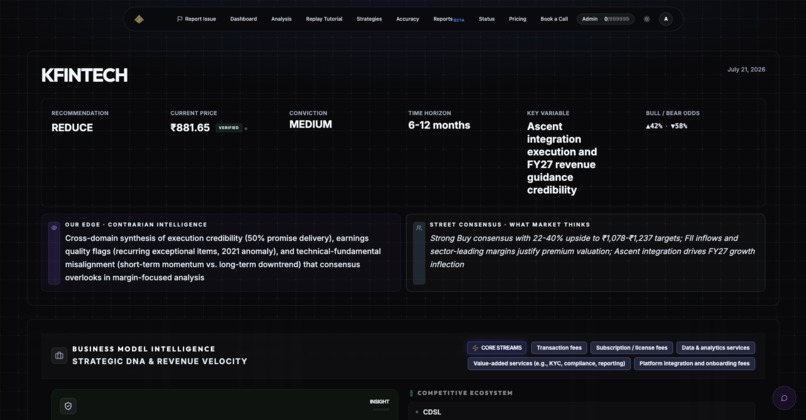Select the Data & analytics services tag
The height and width of the screenshot is (420, 806).
coord(716,348)
